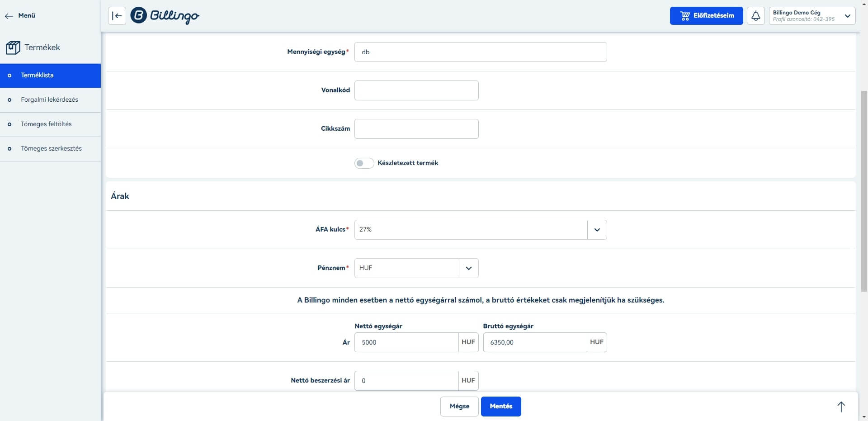Click the Terméklista bullet icon
Viewport: 868px width, 421px height.
[x=9, y=75]
